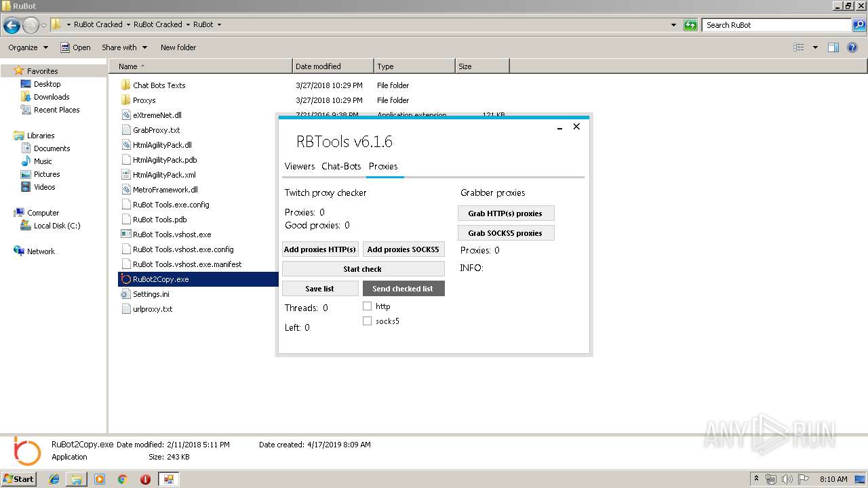
Task: Open the address bar history dropdown
Action: point(673,25)
